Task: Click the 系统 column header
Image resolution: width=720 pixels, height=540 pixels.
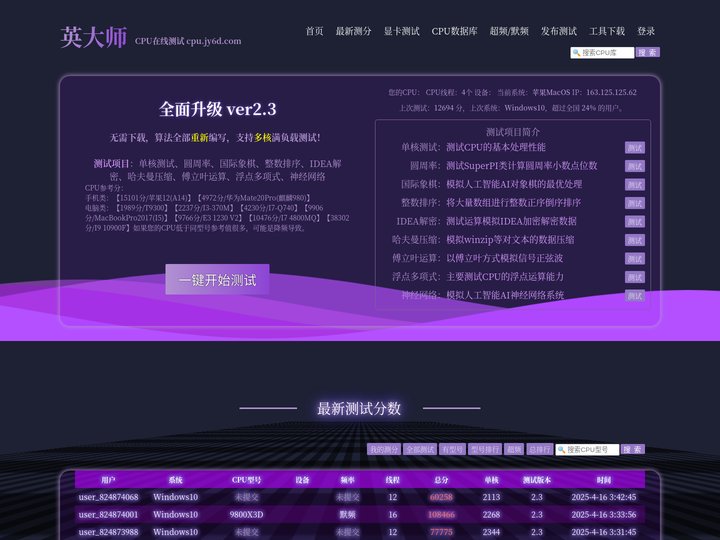Action: click(175, 480)
